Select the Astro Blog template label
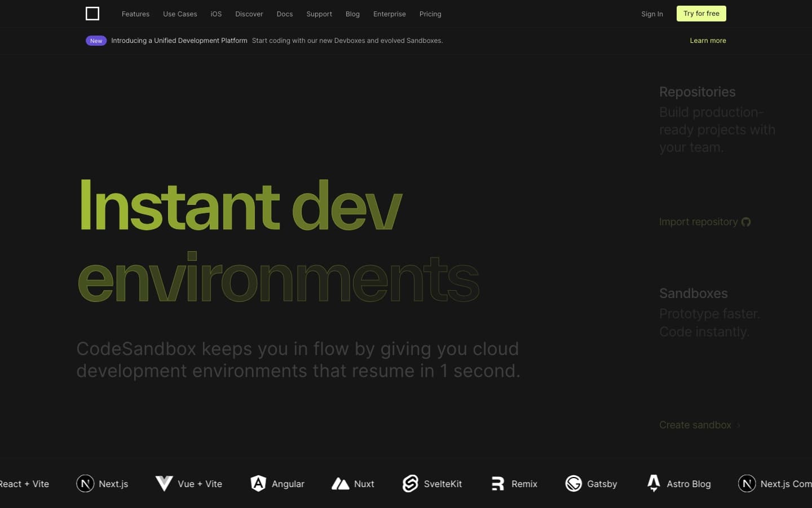This screenshot has height=508, width=812. (689, 484)
